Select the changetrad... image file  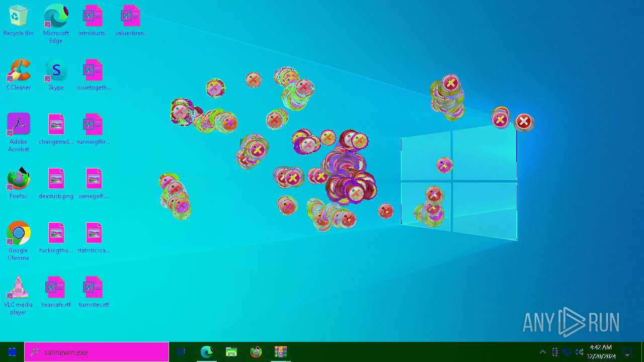pyautogui.click(x=56, y=130)
